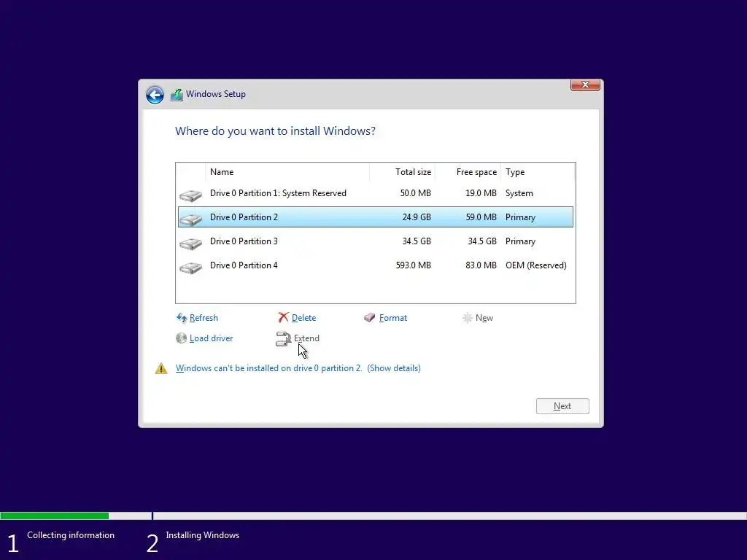
Task: Click the 50.0 MB total size cell
Action: (x=415, y=193)
